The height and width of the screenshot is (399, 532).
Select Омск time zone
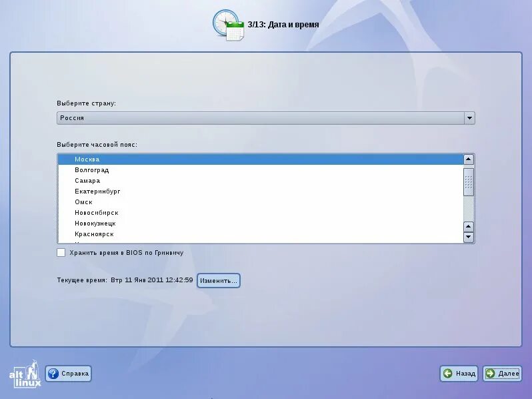[261, 202]
